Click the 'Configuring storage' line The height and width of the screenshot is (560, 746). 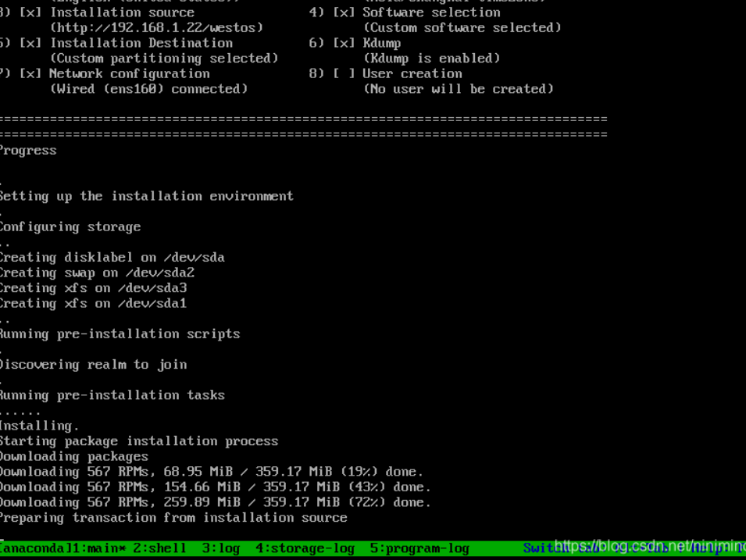tap(70, 227)
